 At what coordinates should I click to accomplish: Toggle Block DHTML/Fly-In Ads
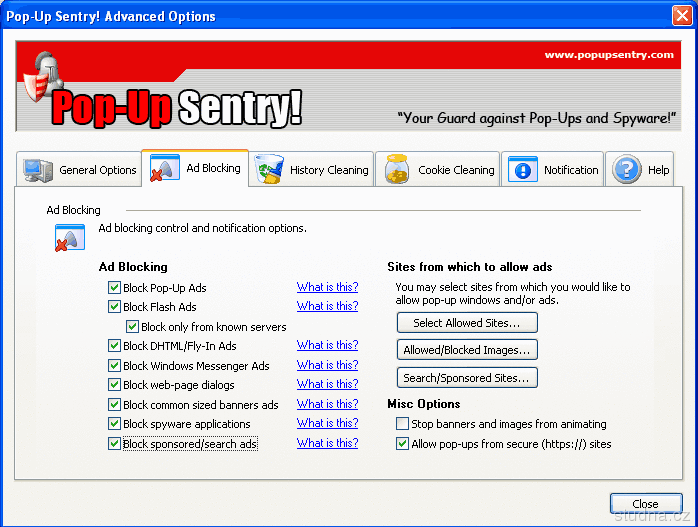pyautogui.click(x=114, y=346)
